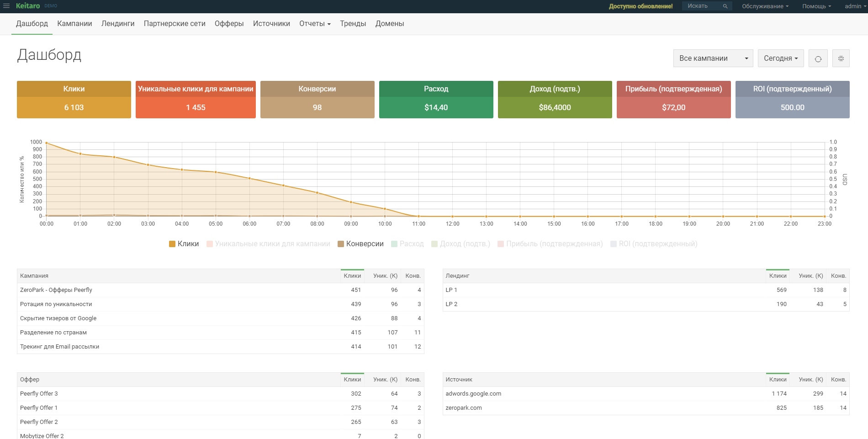The image size is (868, 439).
Task: Select Peerfly Offer 2 row
Action: coord(221,422)
